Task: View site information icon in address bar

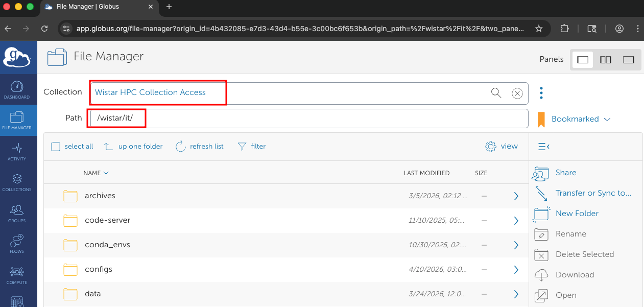Action: [x=66, y=29]
